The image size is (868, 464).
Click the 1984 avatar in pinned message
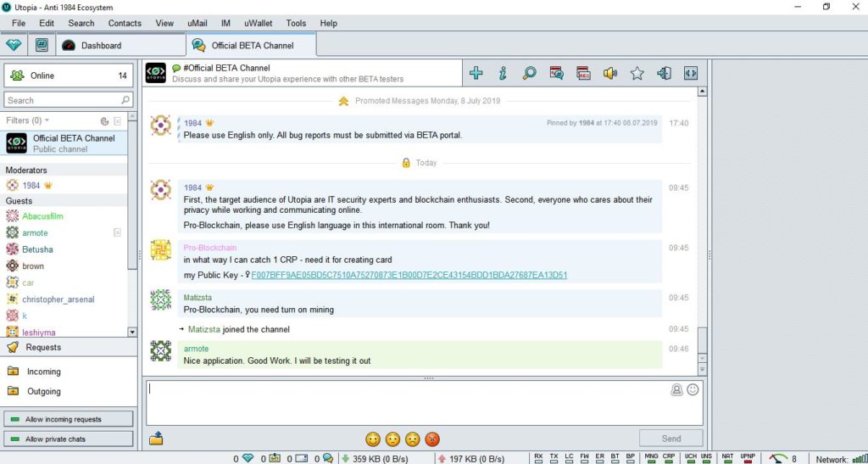(x=160, y=126)
